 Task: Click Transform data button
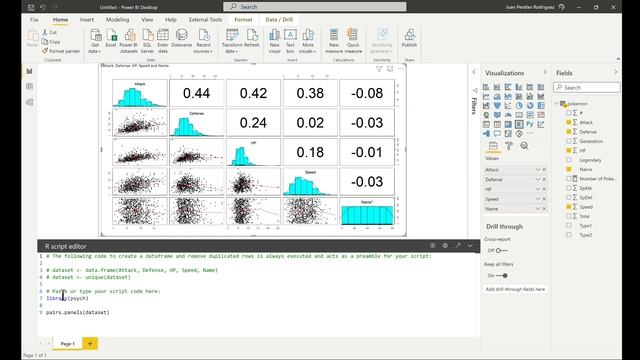232,41
